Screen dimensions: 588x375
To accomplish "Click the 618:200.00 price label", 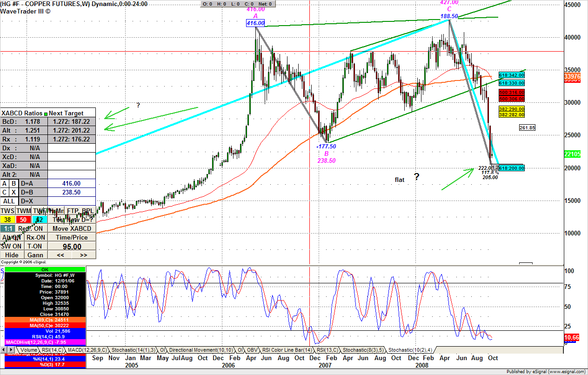I will pos(512,167).
